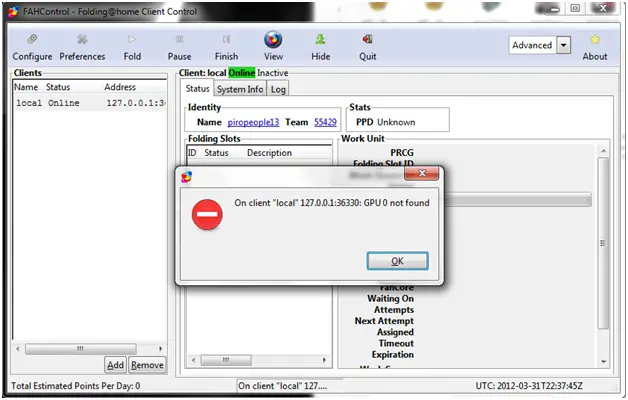The width and height of the screenshot is (628, 400).
Task: Click the Clients list left scroll arrow
Action: pos(18,349)
